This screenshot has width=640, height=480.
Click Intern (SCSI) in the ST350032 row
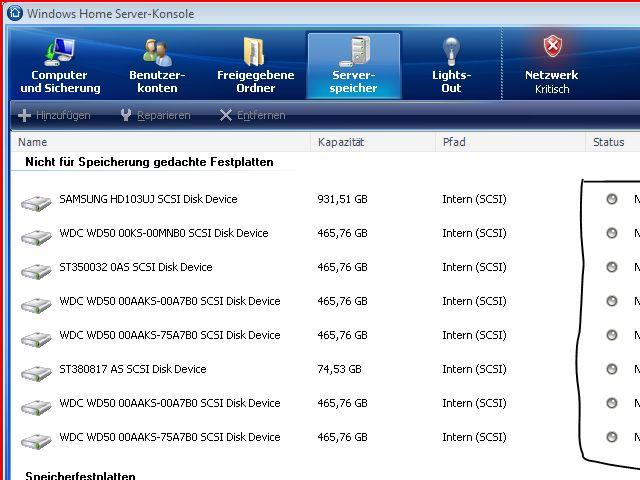point(474,267)
